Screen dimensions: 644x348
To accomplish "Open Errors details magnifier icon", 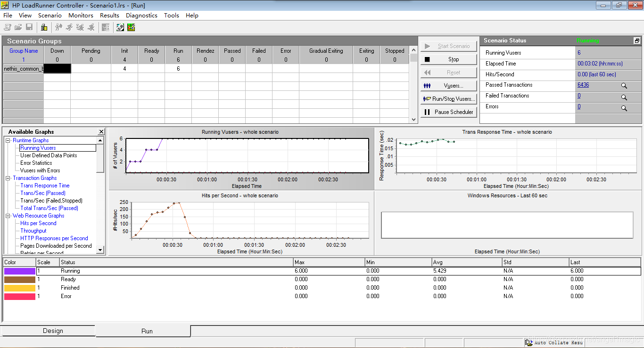I will (624, 108).
